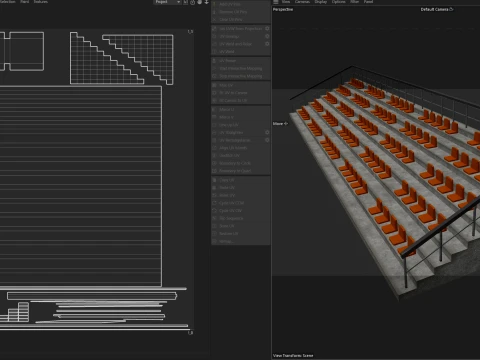Open the viewport Panel menu
Image resolution: width=480 pixels, height=360 pixels.
click(x=368, y=2)
